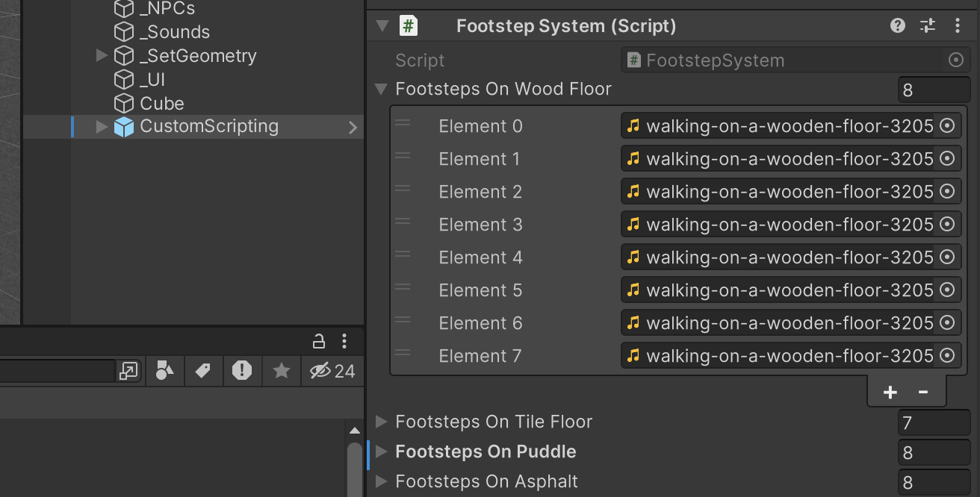
Task: Collapse the Footsteps On Wood Floor array
Action: [381, 89]
